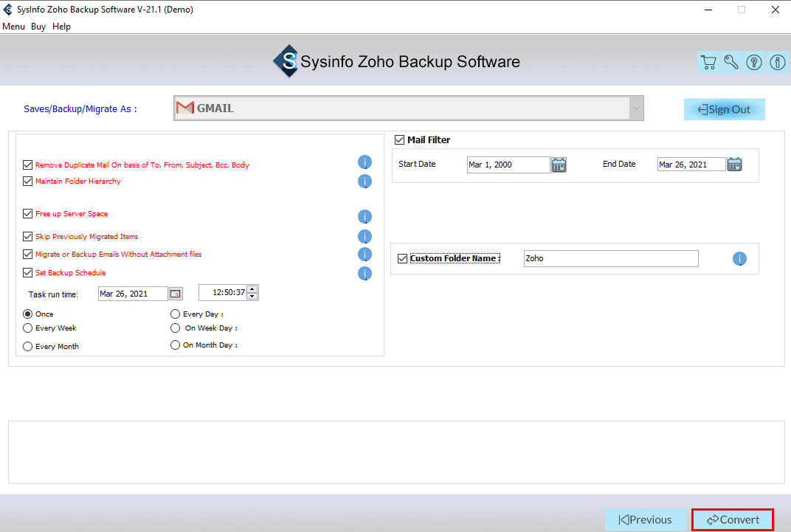Toggle the Mail Filter checkbox
The image size is (791, 532).
click(400, 140)
